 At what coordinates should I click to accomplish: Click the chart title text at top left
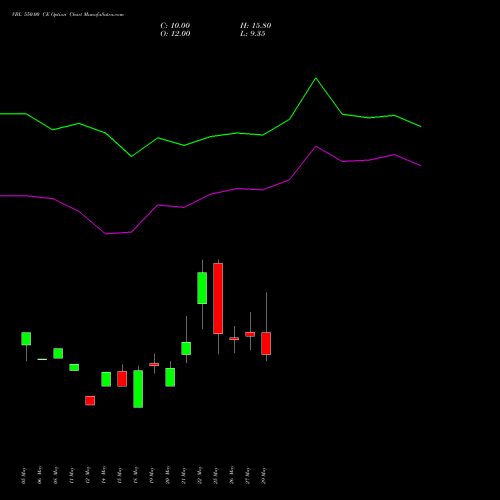tap(68, 15)
